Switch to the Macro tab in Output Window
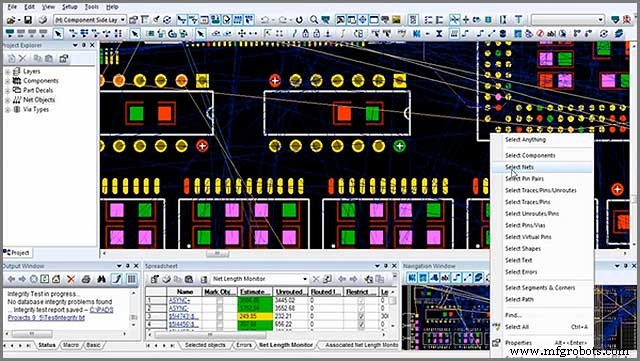 pos(71,345)
